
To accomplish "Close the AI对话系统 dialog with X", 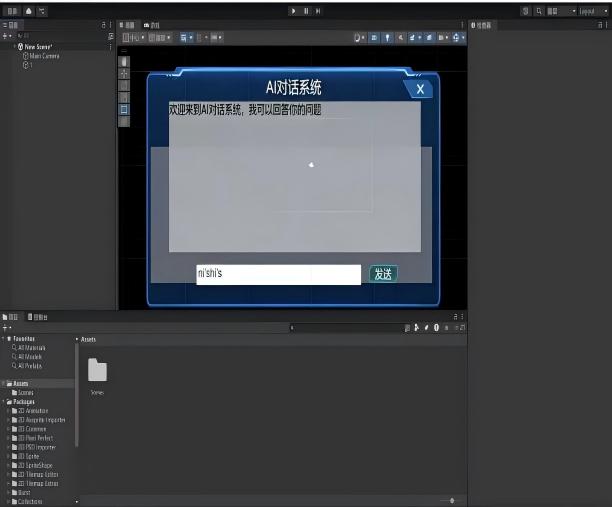I will click(x=420, y=89).
